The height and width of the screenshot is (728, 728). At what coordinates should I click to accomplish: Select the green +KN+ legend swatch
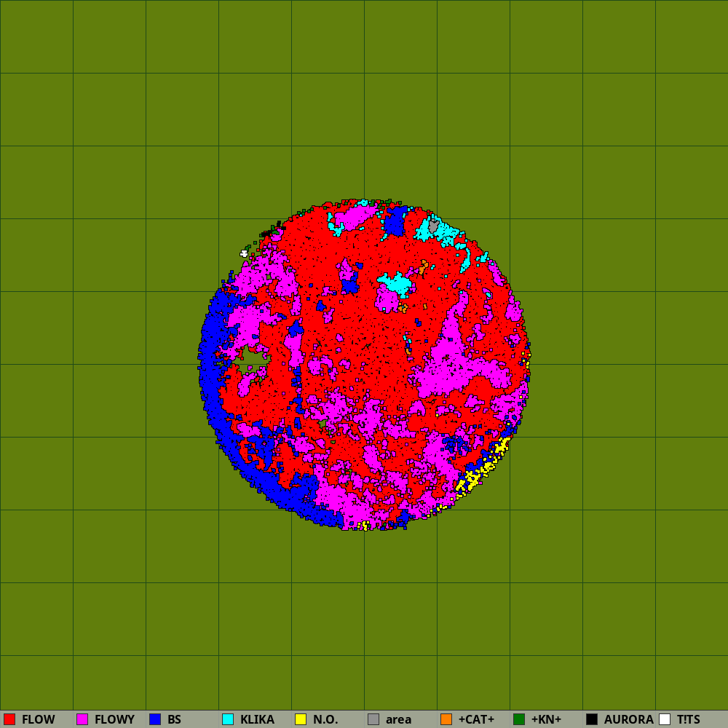click(519, 719)
